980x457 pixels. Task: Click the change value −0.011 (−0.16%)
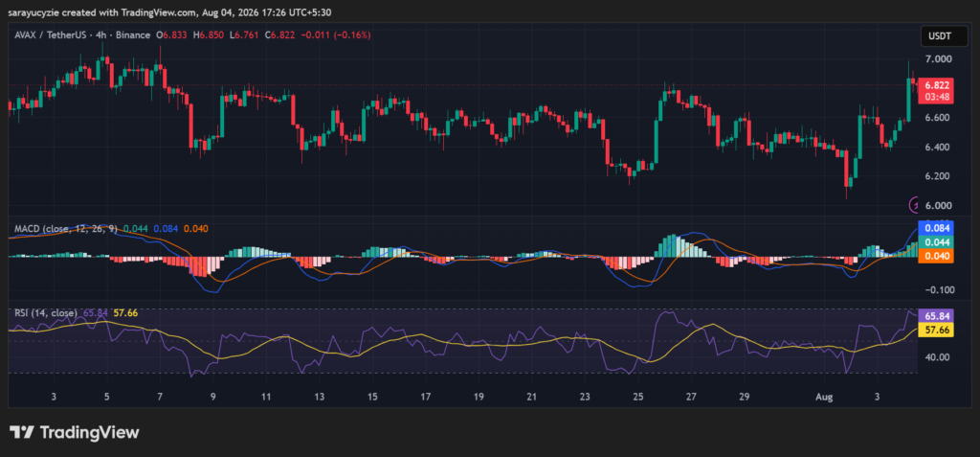coord(336,35)
